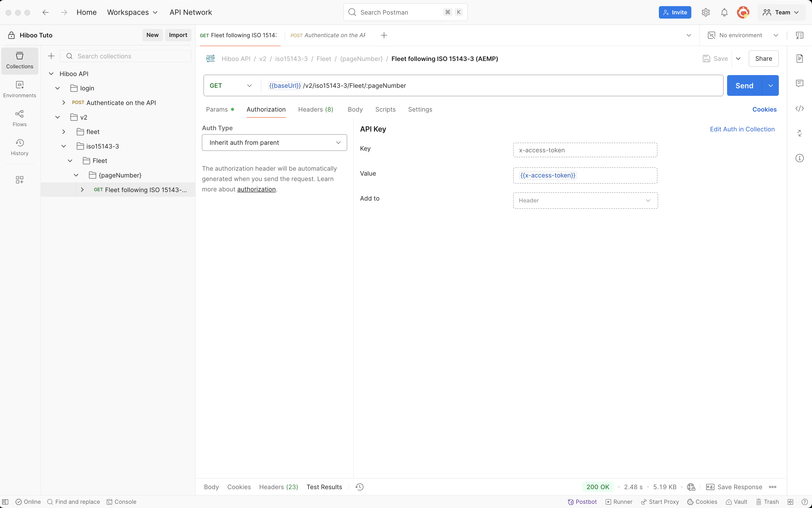
Task: Open the GET method dropdown
Action: pos(231,86)
